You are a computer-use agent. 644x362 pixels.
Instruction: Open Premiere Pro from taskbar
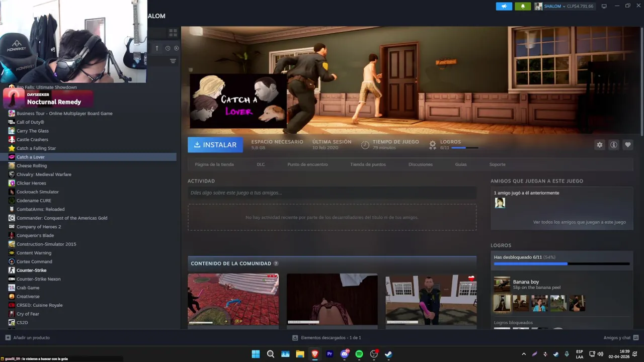tap(330, 354)
